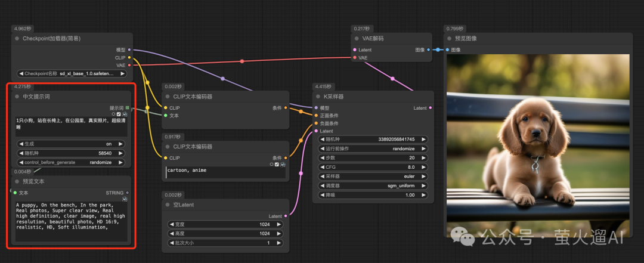644x263 pixels.
Task: Click the translate icon below STRING in 预览文本
Action: [125, 199]
